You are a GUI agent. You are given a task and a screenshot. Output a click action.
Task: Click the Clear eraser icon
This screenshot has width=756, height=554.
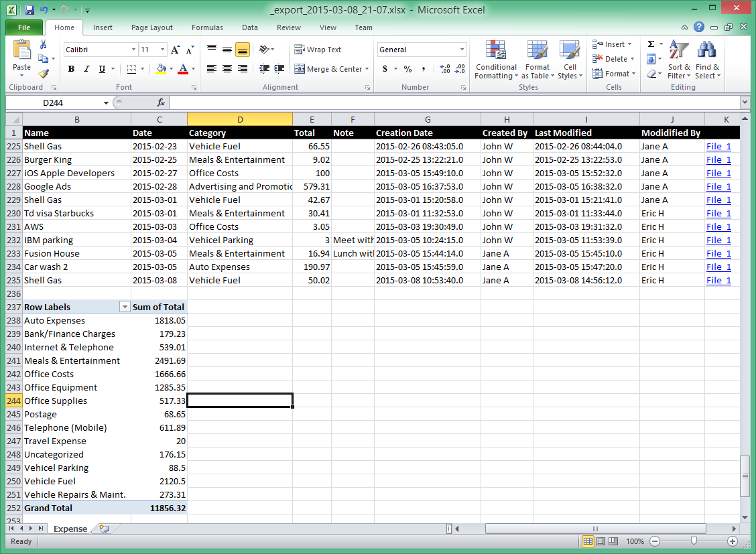point(651,74)
